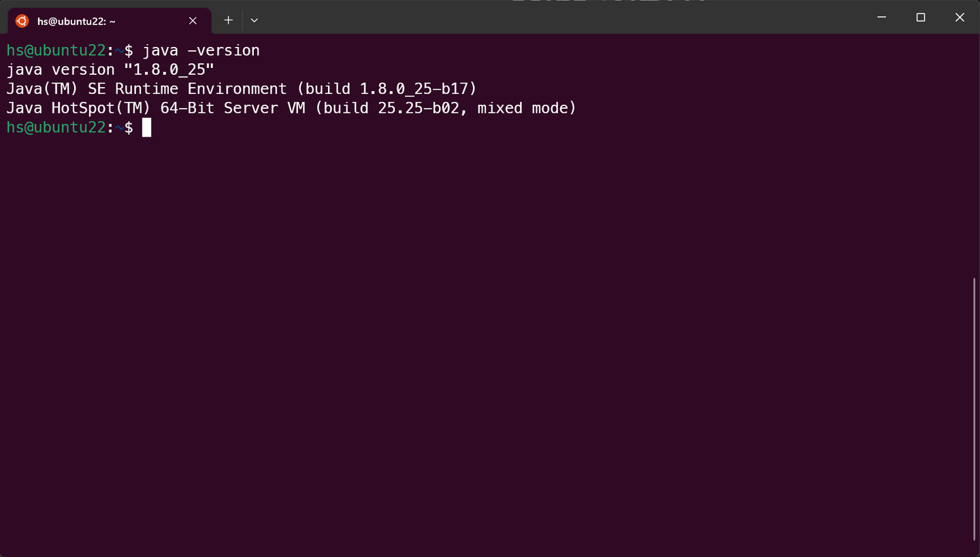Screen dimensions: 980x557
Task: Click an empty area of the terminal
Action: pos(476,306)
